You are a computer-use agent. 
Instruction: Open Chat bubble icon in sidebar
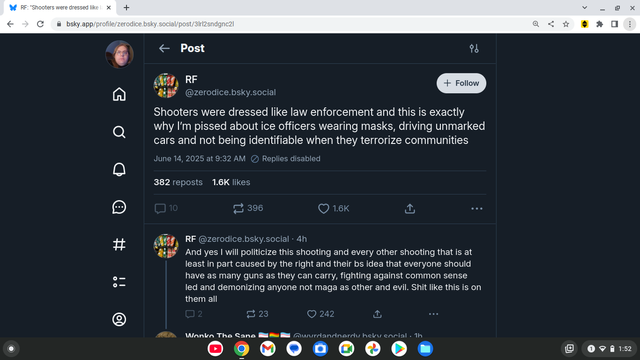point(119,207)
